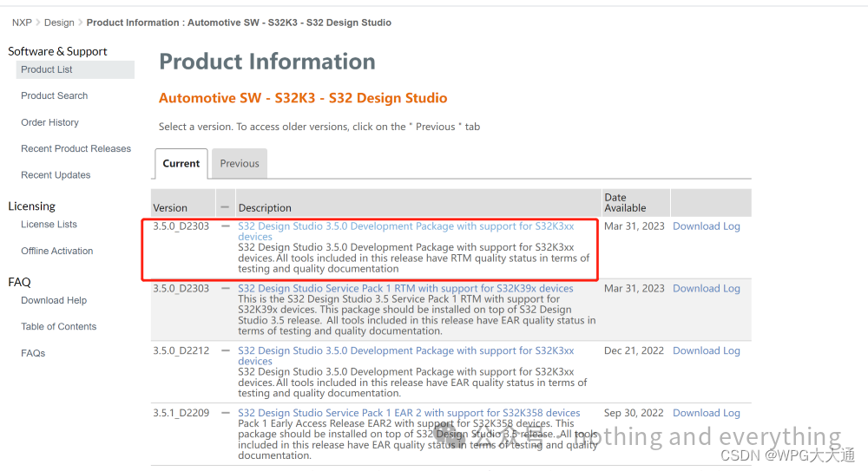
Task: Open Download Log for Service Pack 1 RTM
Action: [707, 288]
